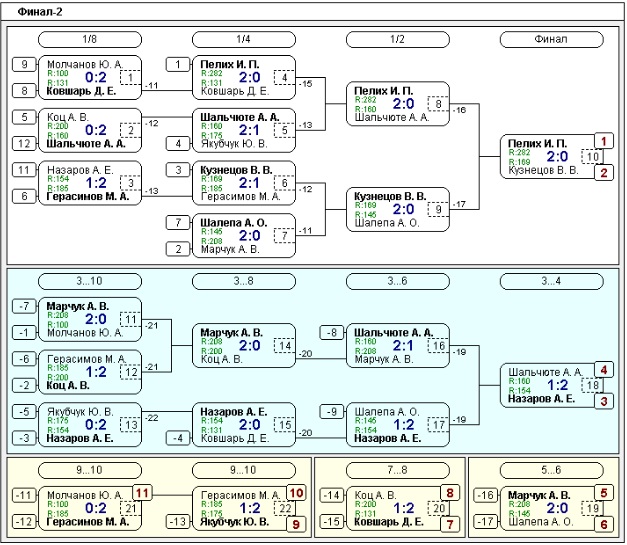This screenshot has width=627, height=545.
Task: Click red place badge 6 by Шалепа
Action: click(x=604, y=524)
